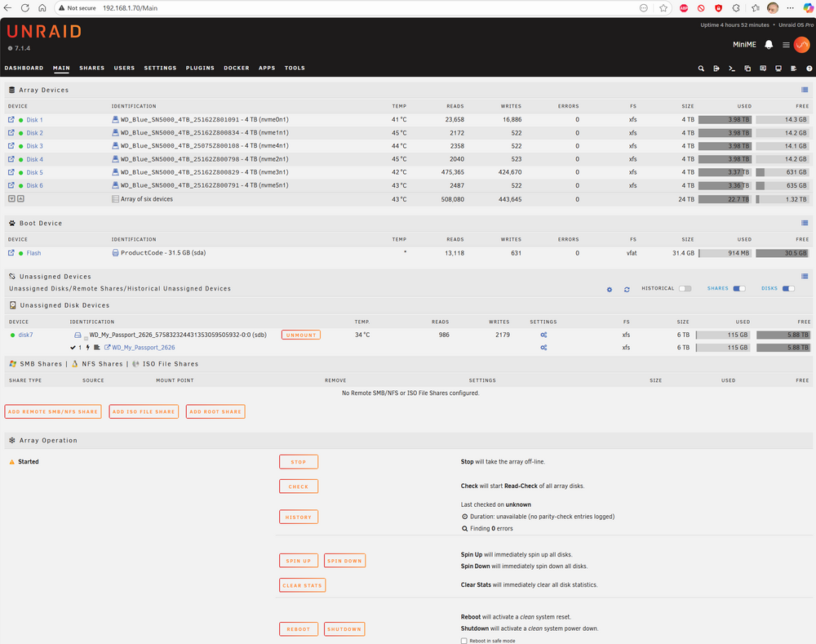816x644 pixels.
Task: Switch to the Docker tab
Action: pyautogui.click(x=237, y=69)
